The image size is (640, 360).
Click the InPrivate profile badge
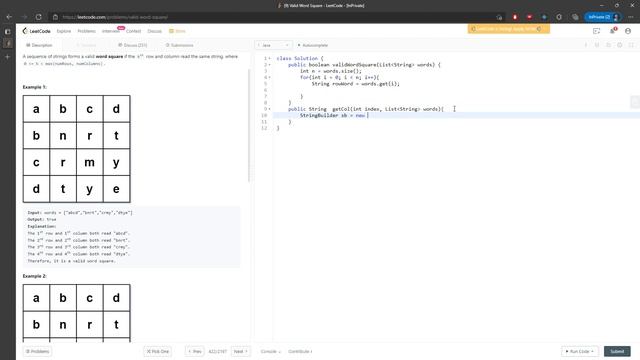pos(603,17)
